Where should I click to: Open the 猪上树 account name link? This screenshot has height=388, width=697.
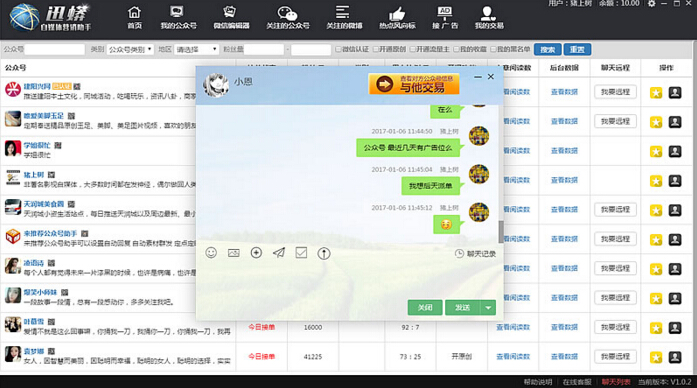[34, 175]
